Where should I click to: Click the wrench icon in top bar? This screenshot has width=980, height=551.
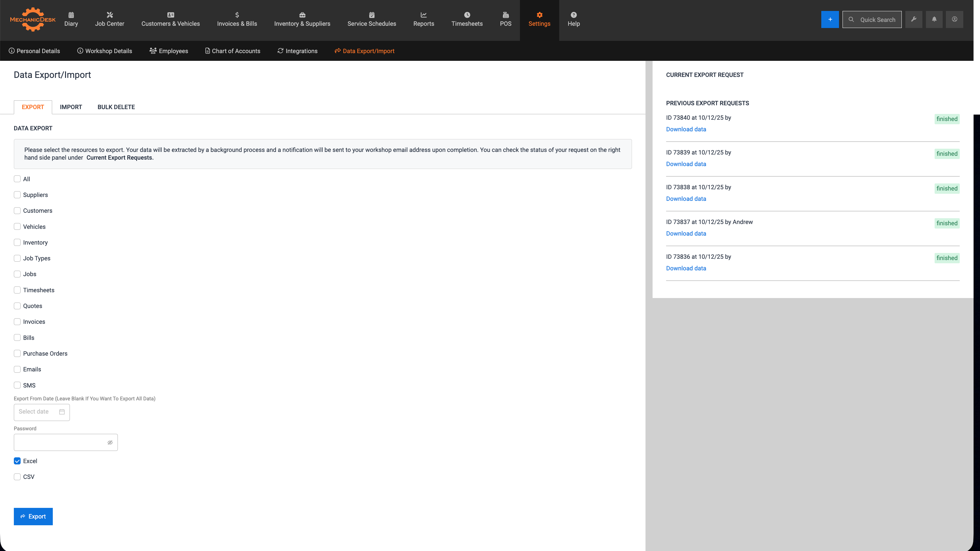pyautogui.click(x=913, y=19)
